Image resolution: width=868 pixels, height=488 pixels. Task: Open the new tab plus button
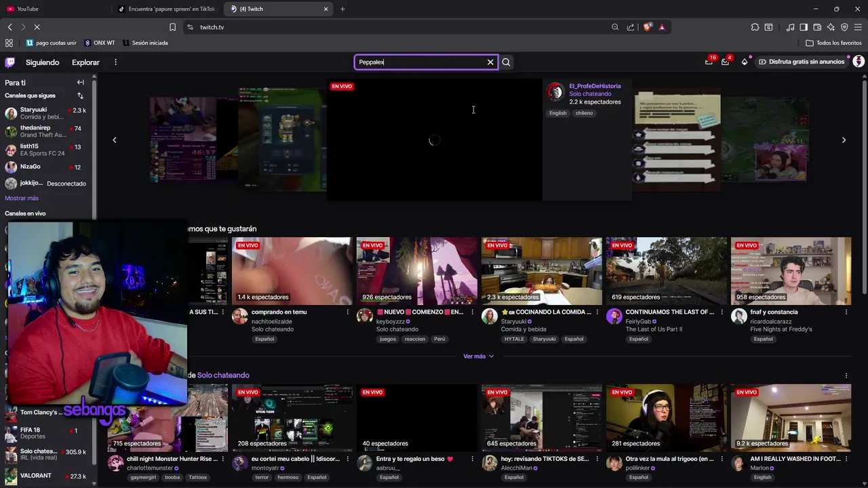point(342,9)
